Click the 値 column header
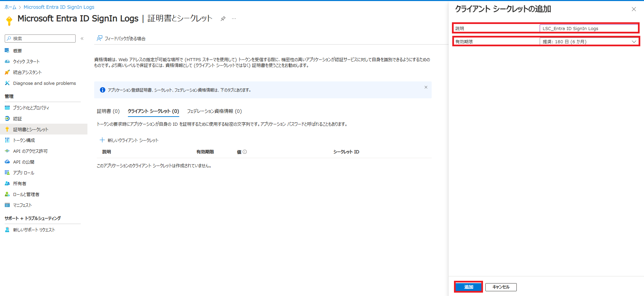Viewport: 644px width, 296px height. pyautogui.click(x=239, y=152)
